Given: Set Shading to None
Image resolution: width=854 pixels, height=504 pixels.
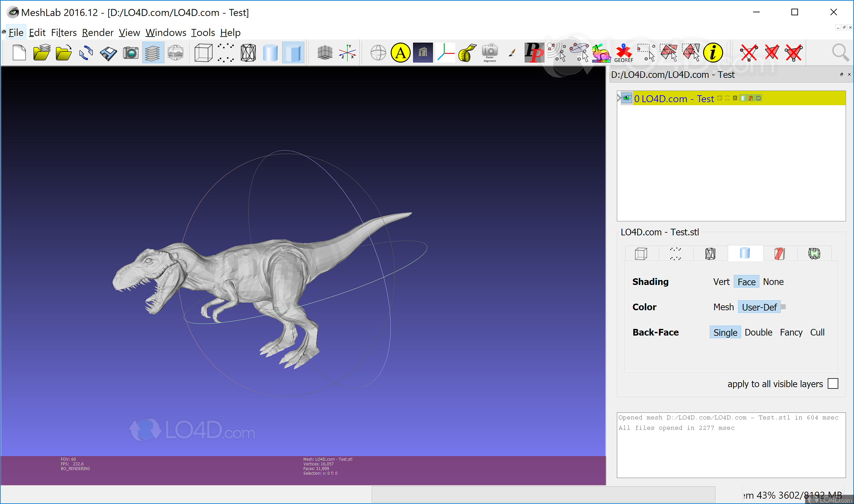Looking at the screenshot, I should pos(773,282).
